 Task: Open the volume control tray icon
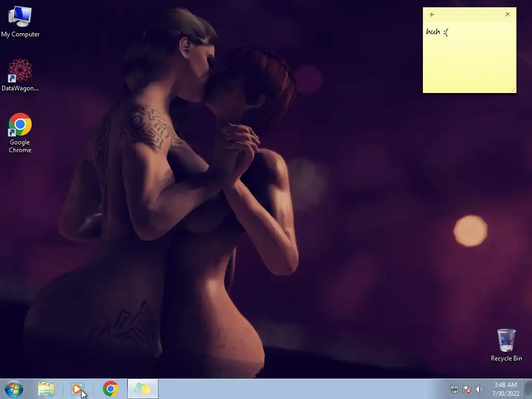click(480, 389)
